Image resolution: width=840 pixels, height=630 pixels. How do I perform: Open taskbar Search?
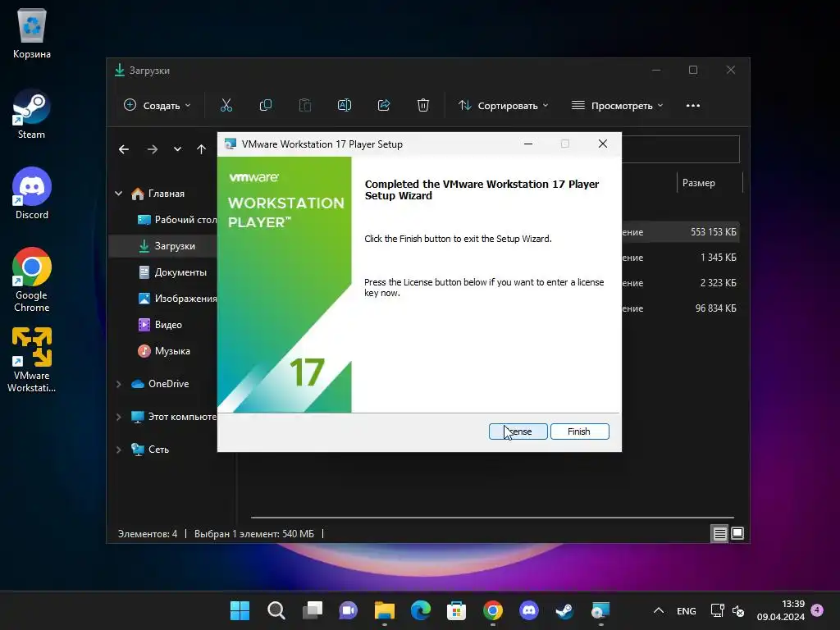coord(276,610)
